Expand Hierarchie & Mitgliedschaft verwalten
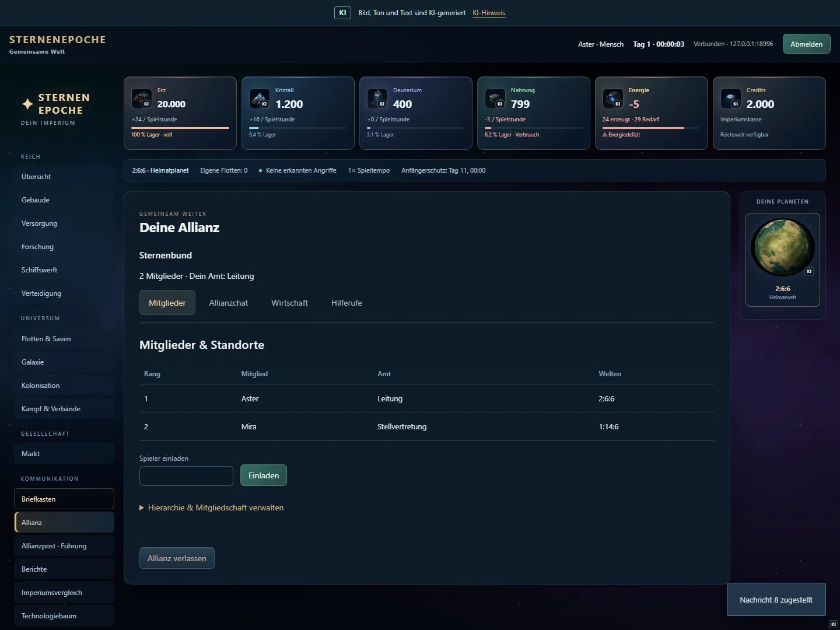The width and height of the screenshot is (840, 630). [x=212, y=508]
